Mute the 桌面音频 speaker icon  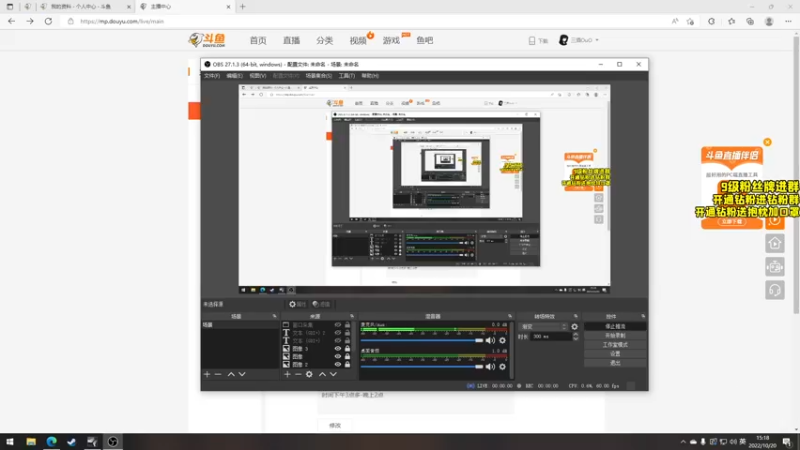pyautogui.click(x=490, y=367)
